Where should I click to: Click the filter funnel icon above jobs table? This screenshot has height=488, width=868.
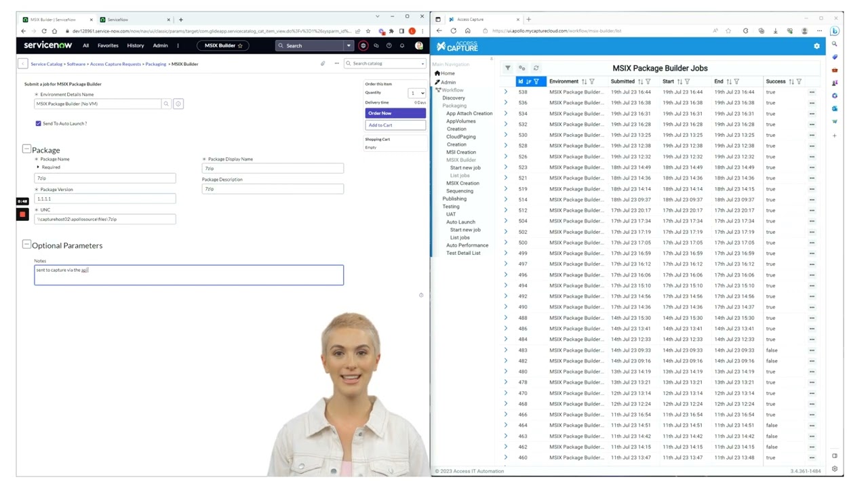pos(508,68)
